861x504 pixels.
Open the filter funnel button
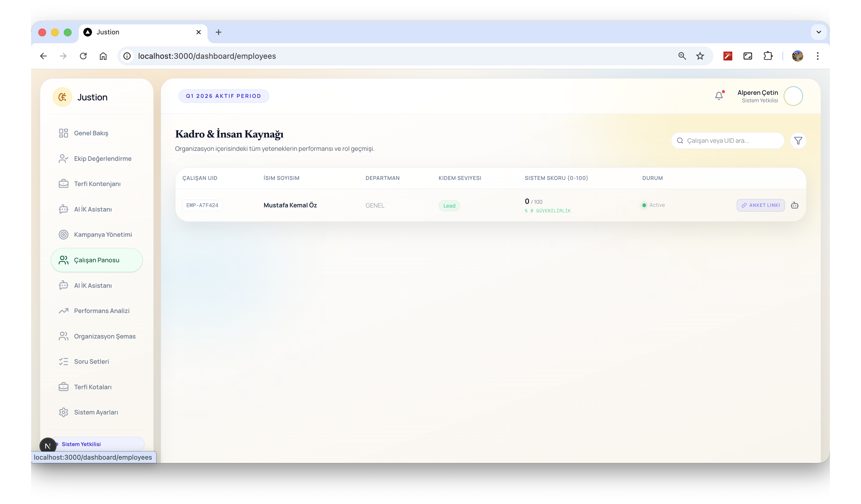point(798,141)
